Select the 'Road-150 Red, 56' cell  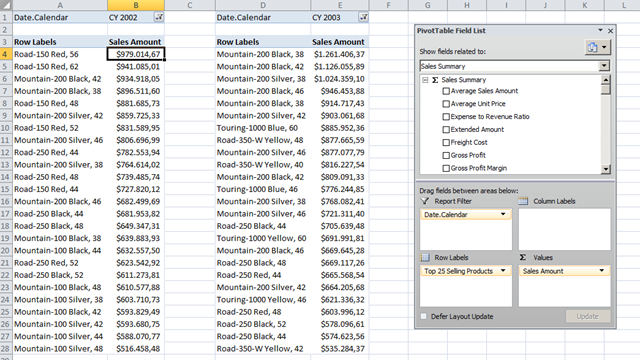tap(60, 54)
